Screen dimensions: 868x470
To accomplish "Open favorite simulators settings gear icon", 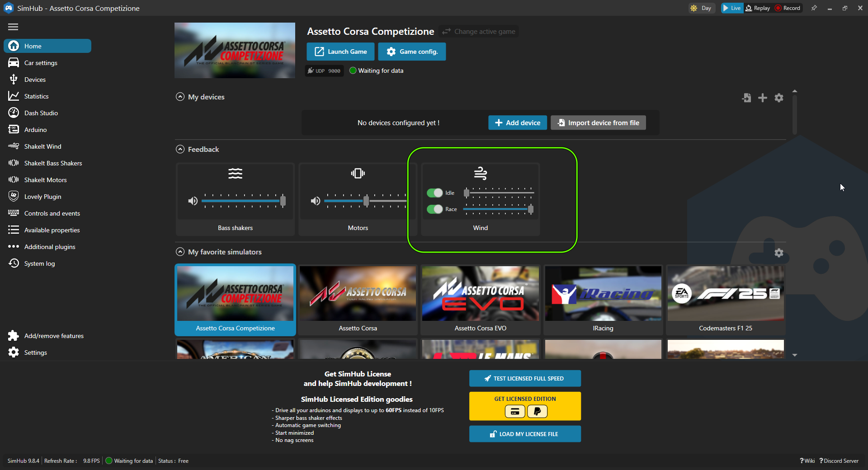I will click(x=779, y=253).
